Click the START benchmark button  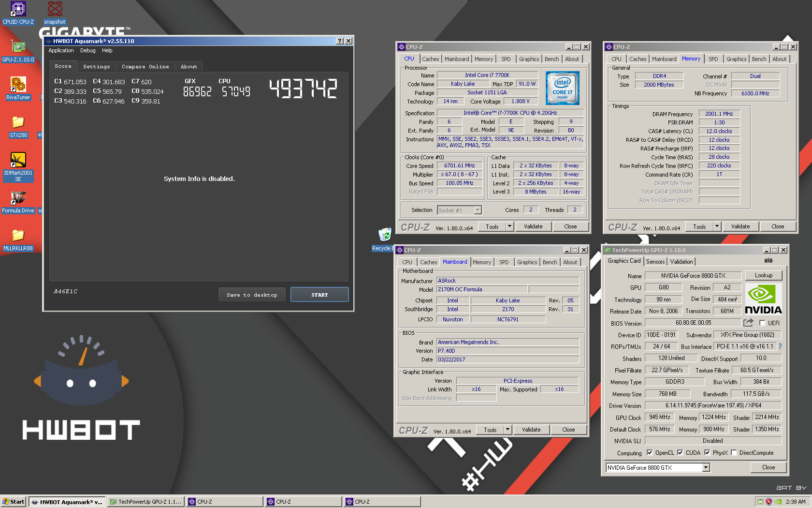click(x=319, y=295)
